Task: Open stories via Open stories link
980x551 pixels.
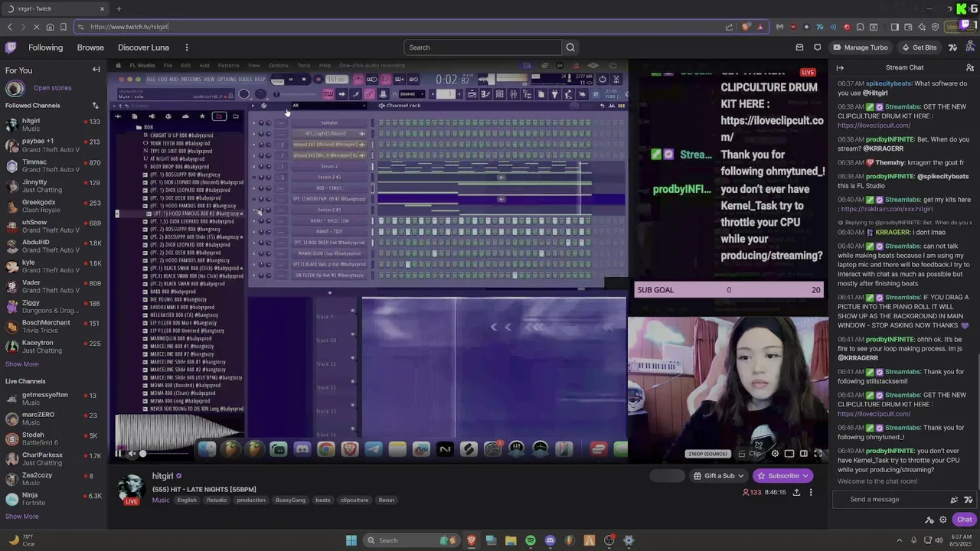Action: 52,88
